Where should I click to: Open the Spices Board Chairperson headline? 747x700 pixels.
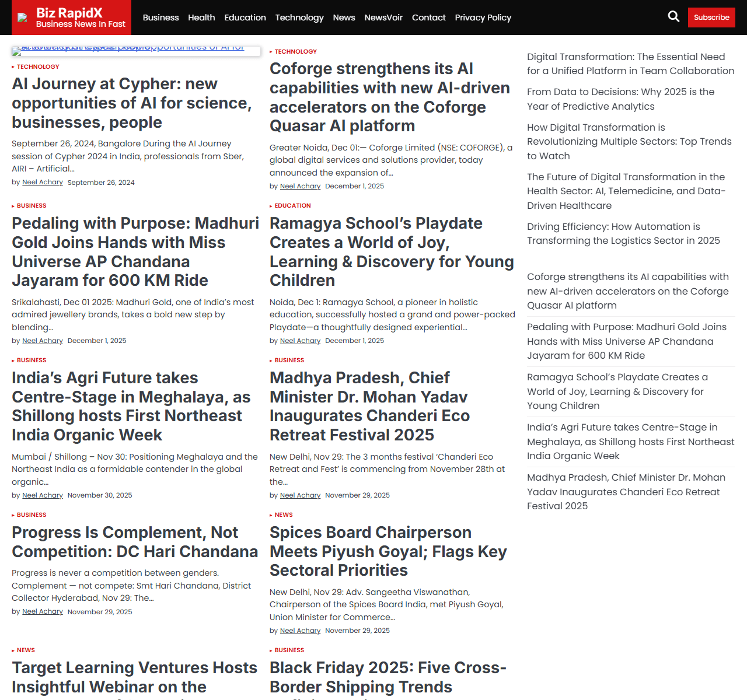tap(388, 551)
